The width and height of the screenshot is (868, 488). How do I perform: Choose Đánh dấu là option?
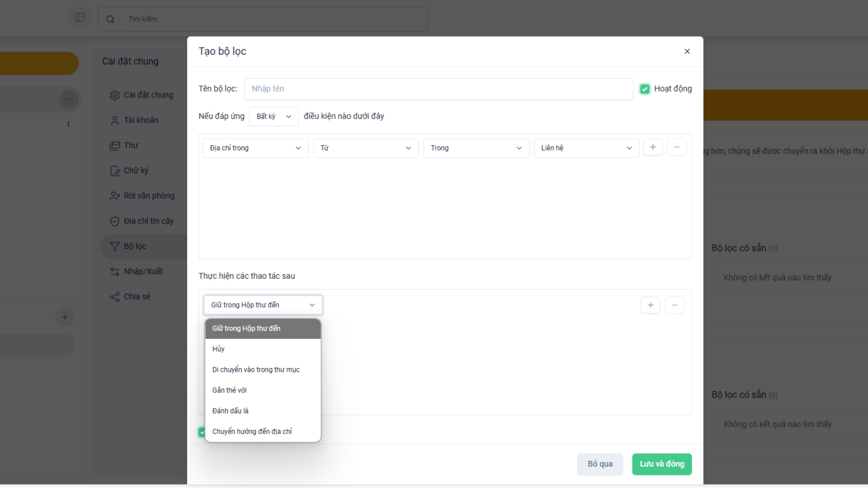click(263, 411)
